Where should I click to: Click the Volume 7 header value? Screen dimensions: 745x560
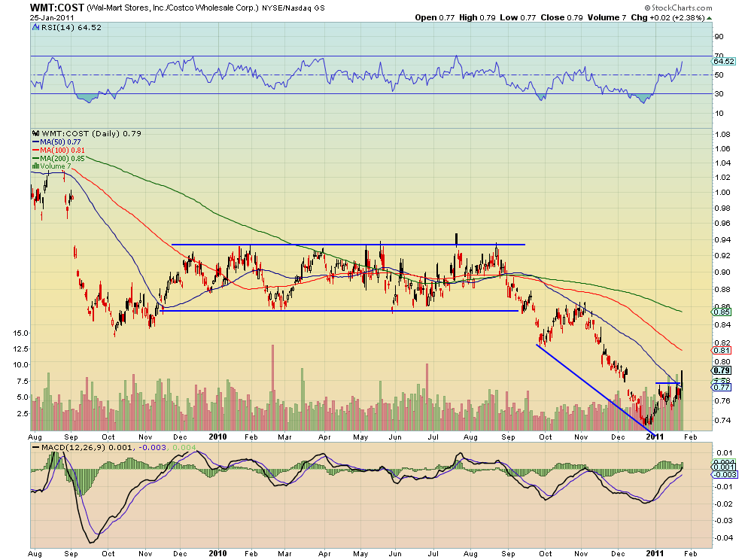point(607,17)
